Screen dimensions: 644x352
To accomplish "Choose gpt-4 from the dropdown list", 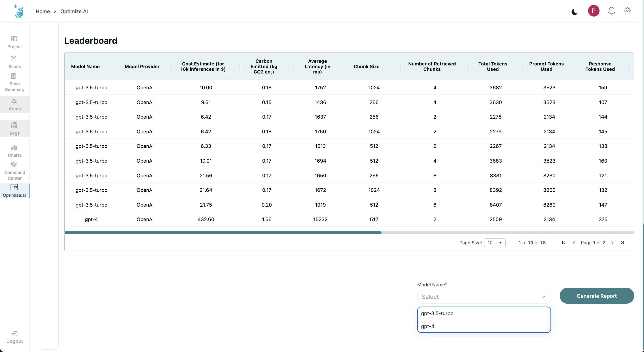I will pos(484,326).
